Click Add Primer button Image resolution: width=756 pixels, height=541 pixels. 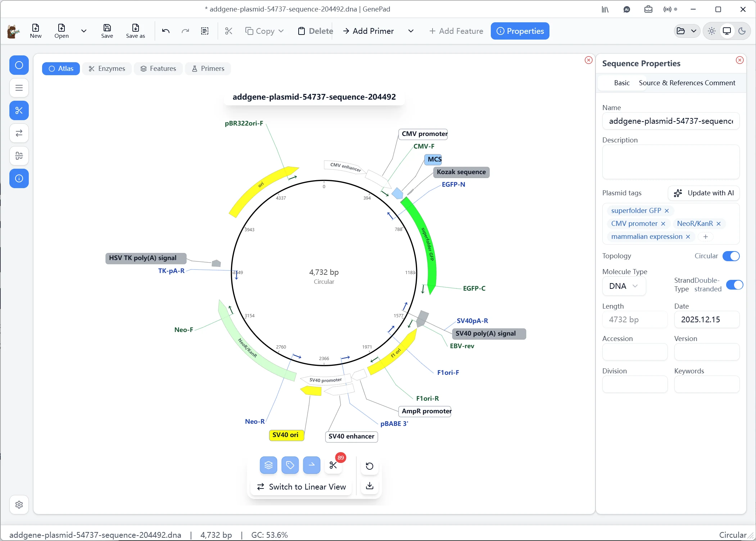(x=368, y=31)
